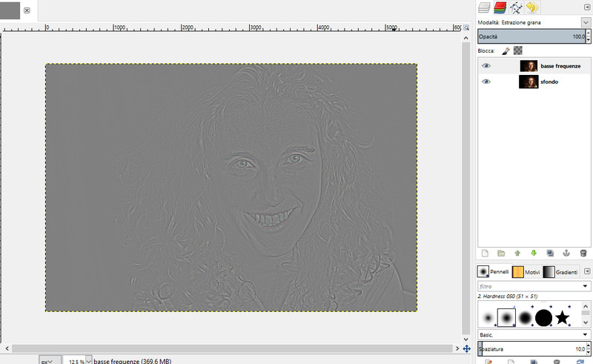Switch to the Gradienti tab
The width and height of the screenshot is (593, 364).
pyautogui.click(x=560, y=272)
